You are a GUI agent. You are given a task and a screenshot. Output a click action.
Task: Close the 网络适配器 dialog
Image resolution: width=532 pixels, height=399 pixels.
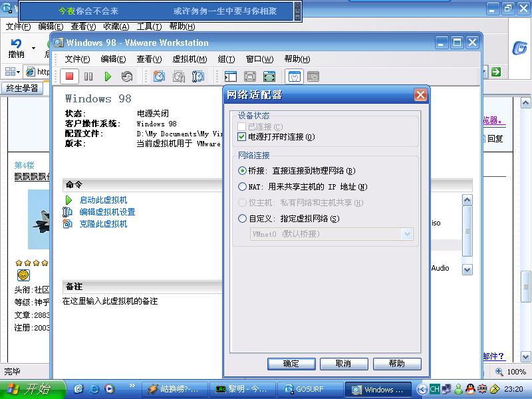click(x=420, y=94)
